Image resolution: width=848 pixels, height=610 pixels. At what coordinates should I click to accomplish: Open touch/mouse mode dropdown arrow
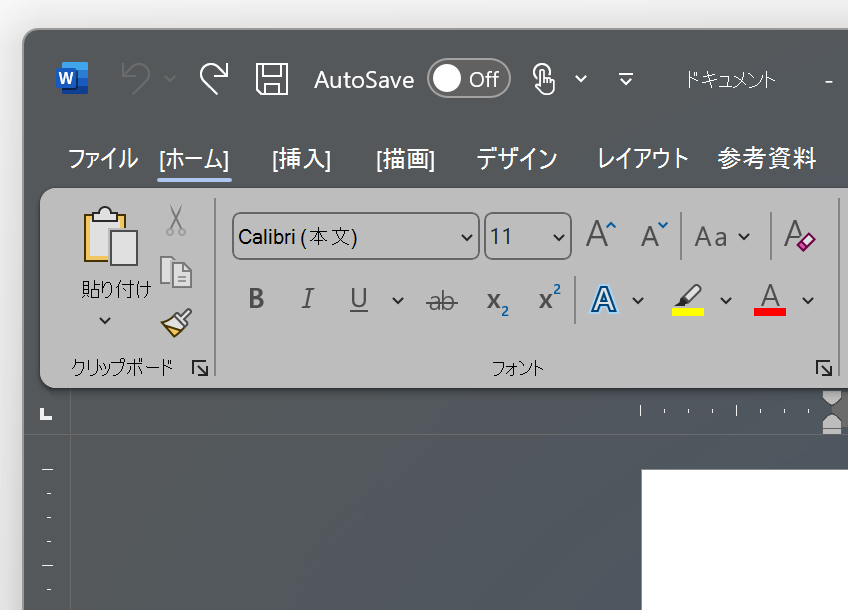coord(581,79)
